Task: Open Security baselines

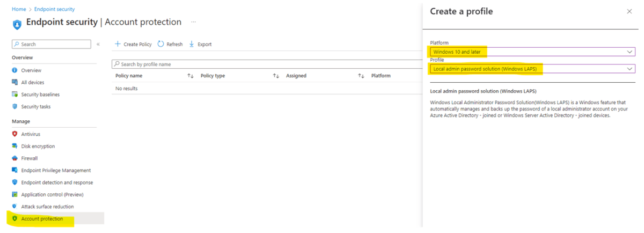Action: pyautogui.click(x=40, y=94)
